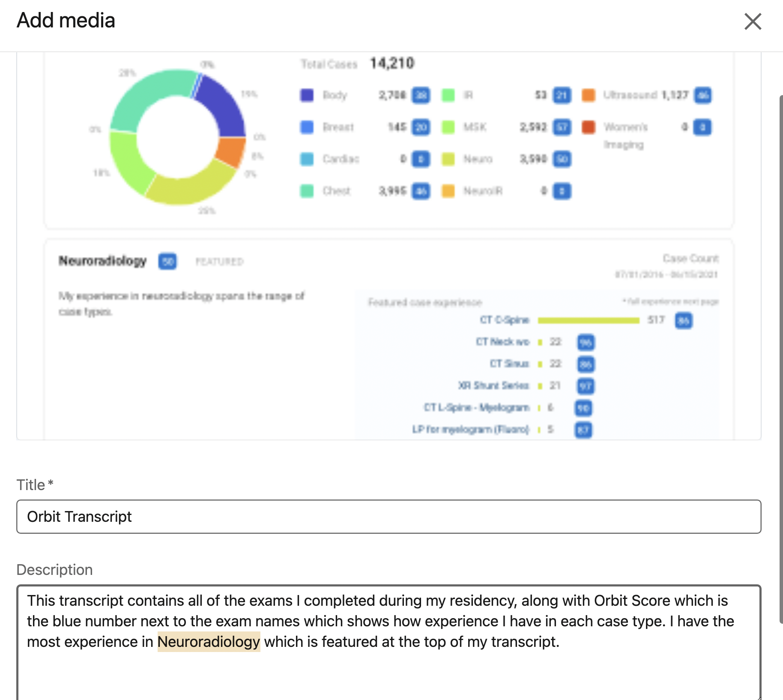Click the Total Cases 14,210 value
Viewport: 783px width, 700px height.
pyautogui.click(x=392, y=63)
